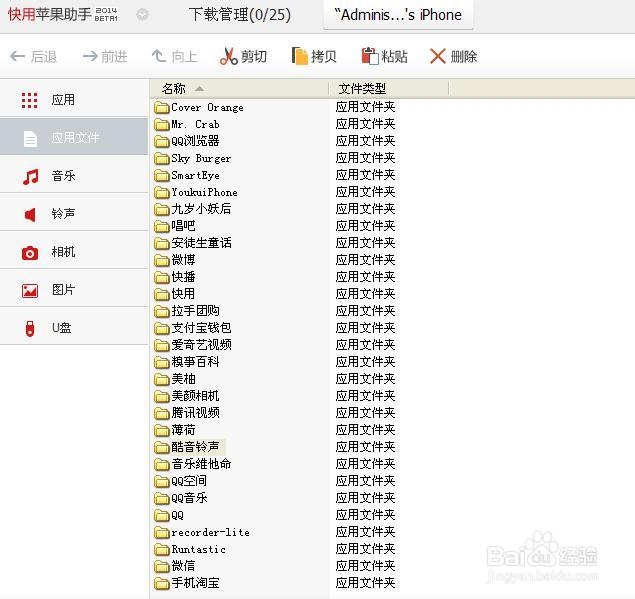Select the App Files (应用文件) document icon
This screenshot has height=599, width=635.
coord(30,139)
